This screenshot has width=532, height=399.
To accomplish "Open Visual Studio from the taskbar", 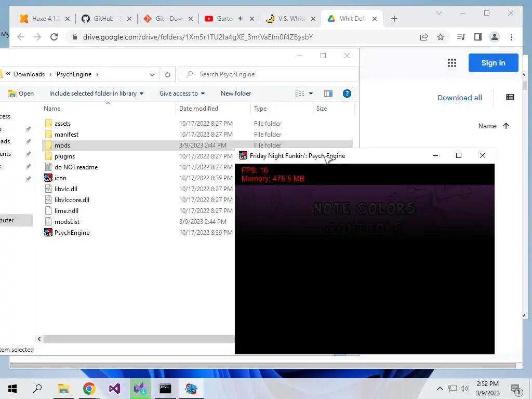I will point(114,389).
